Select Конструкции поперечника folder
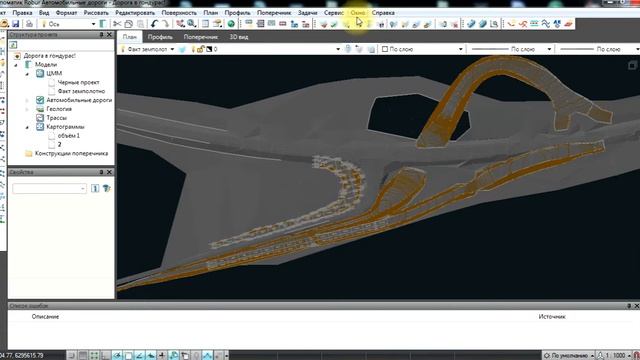This screenshot has height=360, width=640. pyautogui.click(x=71, y=153)
